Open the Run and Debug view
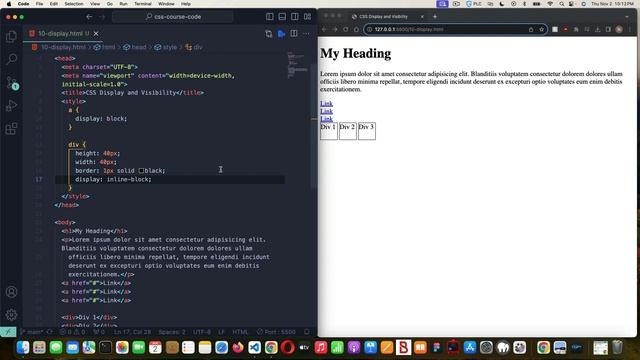Viewport: 640px width, 360px height. (11, 106)
